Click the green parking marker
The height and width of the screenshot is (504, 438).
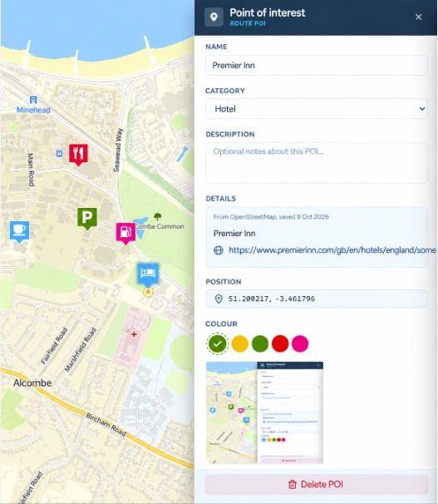click(x=87, y=218)
